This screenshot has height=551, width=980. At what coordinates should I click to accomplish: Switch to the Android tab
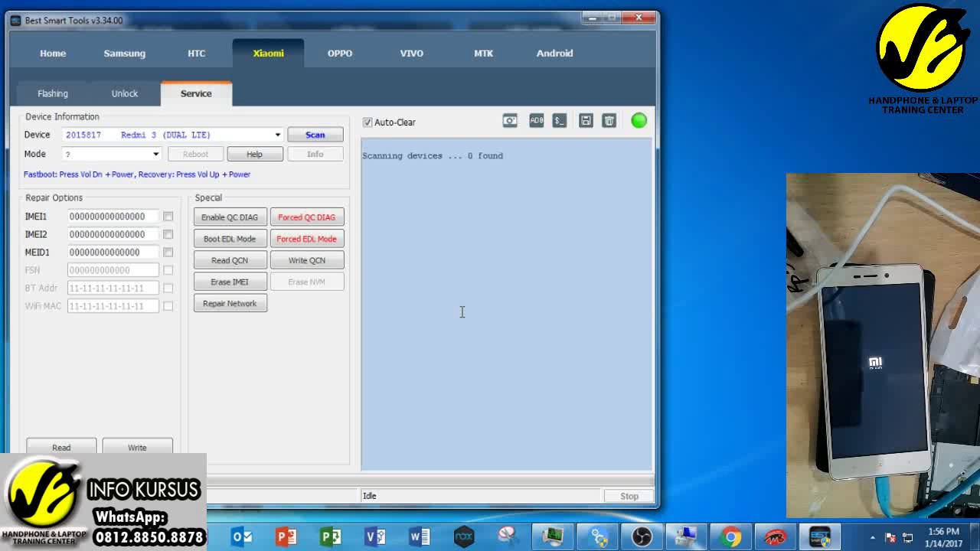[555, 53]
